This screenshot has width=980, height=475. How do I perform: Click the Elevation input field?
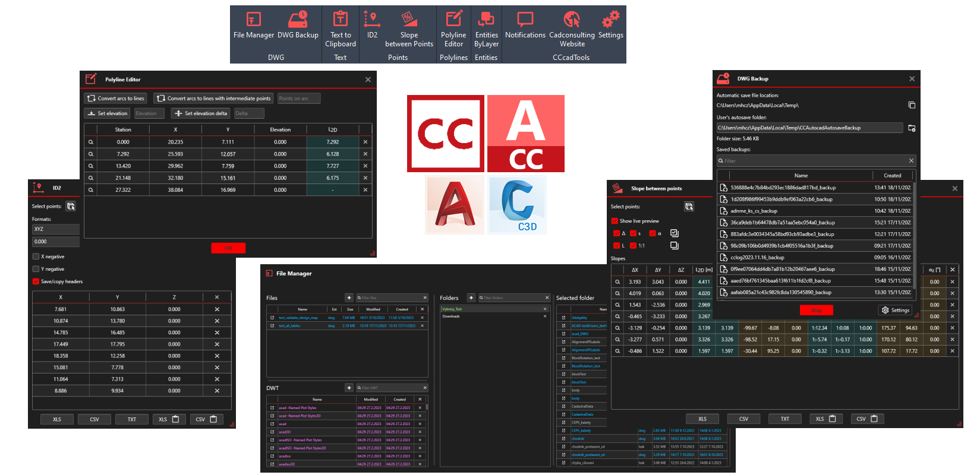pyautogui.click(x=149, y=113)
